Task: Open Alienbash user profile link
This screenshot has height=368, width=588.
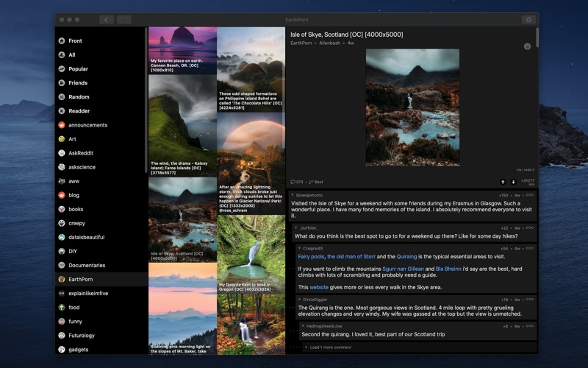Action: click(x=329, y=43)
